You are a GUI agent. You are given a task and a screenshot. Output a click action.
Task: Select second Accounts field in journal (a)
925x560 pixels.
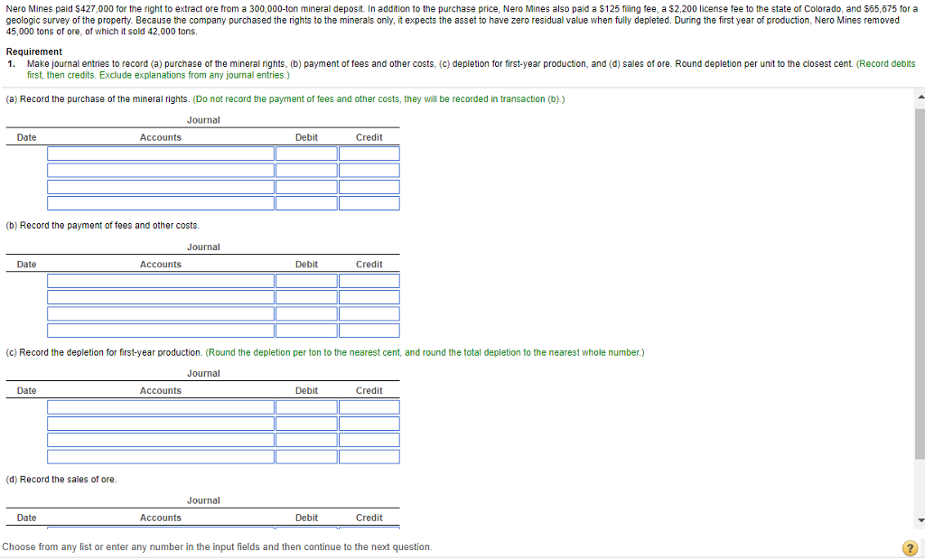tap(161, 170)
